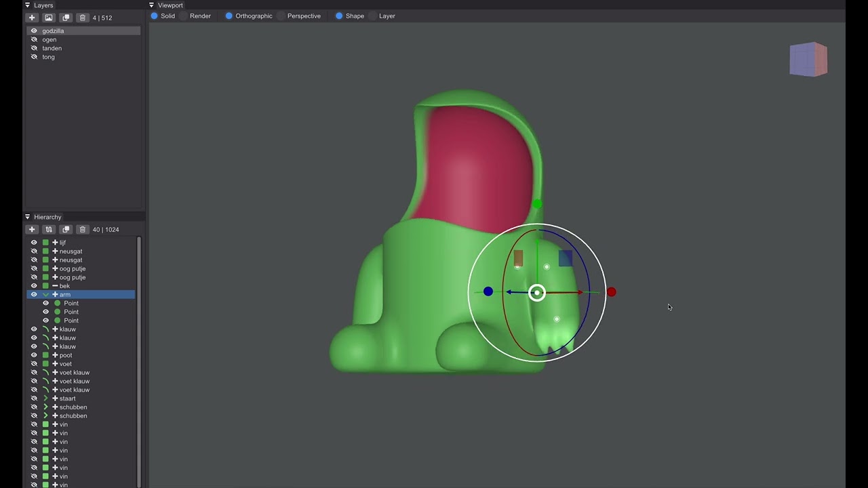
Task: Duplicate the selected layer in Layers panel
Action: pyautogui.click(x=66, y=18)
